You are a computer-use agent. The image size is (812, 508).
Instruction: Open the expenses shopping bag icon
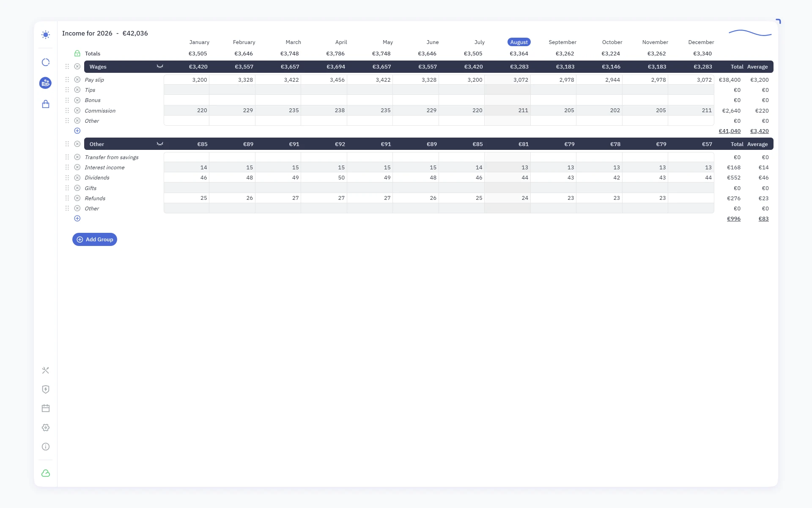46,104
